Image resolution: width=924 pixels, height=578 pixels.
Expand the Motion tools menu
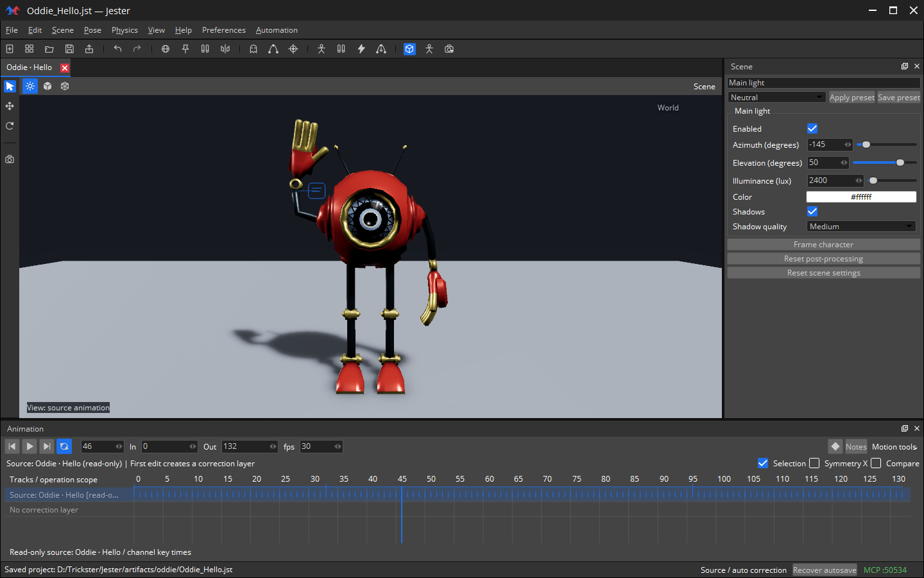[894, 446]
